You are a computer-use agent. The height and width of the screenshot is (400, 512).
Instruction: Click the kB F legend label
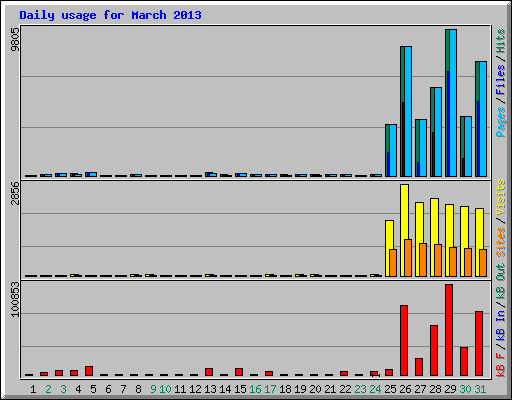(500, 365)
